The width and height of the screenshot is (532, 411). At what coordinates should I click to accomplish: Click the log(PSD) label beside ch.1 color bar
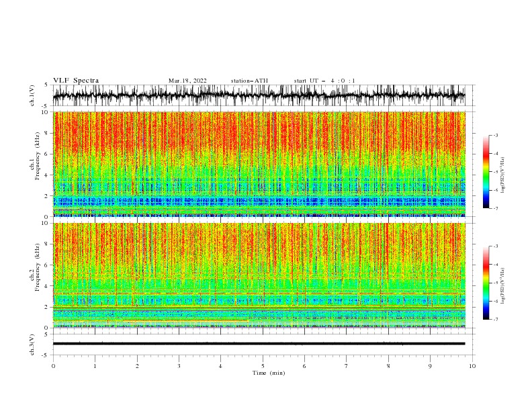[x=503, y=175]
